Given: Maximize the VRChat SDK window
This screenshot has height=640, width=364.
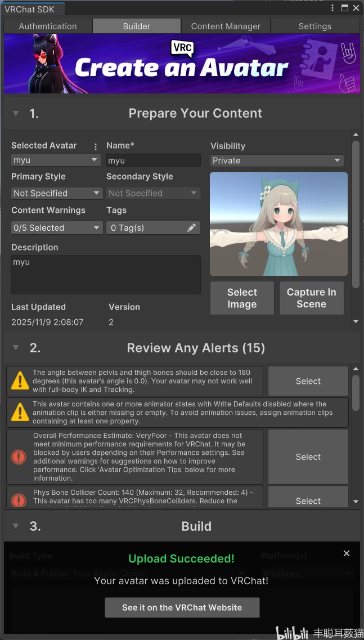Looking at the screenshot, I should (345, 8).
